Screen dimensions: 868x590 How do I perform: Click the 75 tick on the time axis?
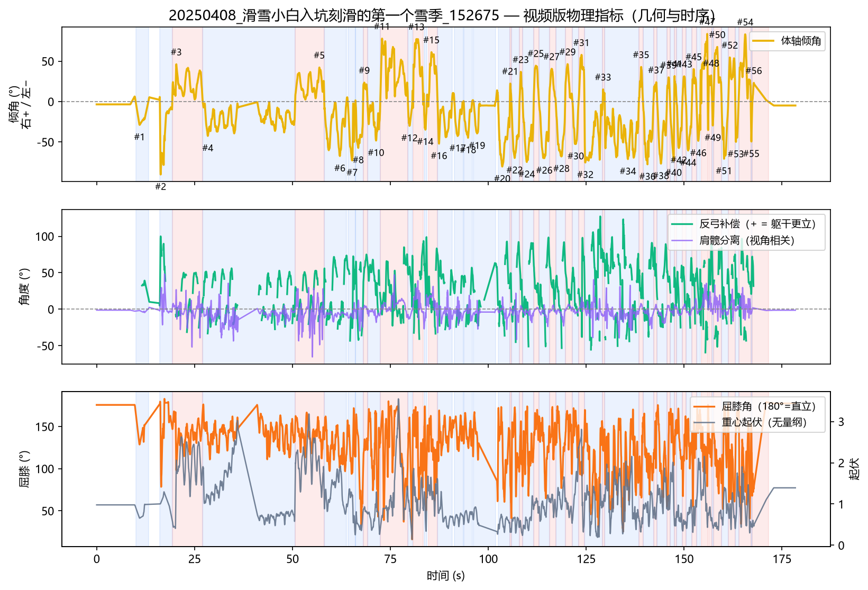coord(390,559)
